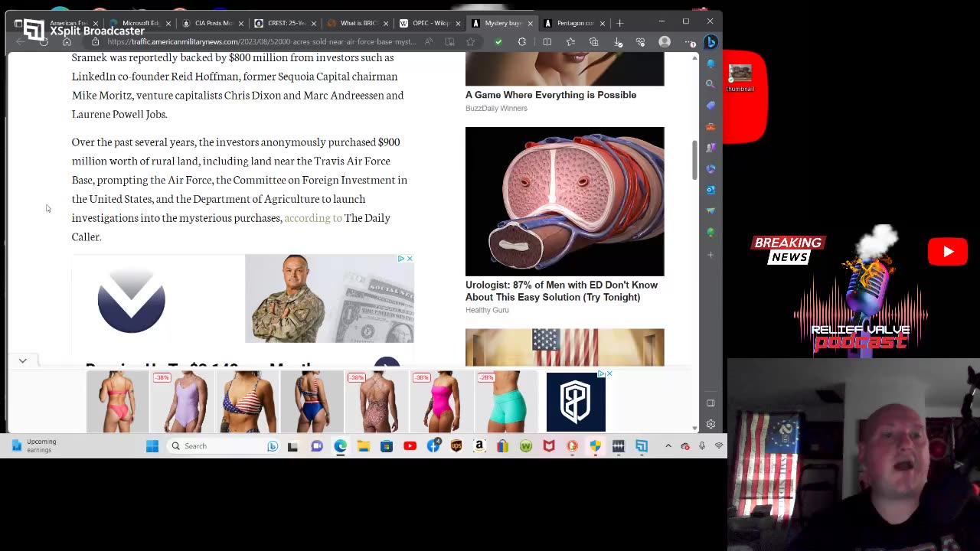Close the military veteran ad banner
Viewport: 980px width, 551px height.
click(x=410, y=259)
